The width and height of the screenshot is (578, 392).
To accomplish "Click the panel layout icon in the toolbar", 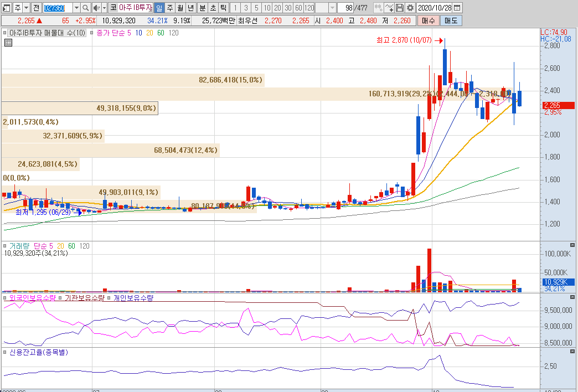I will click(6, 8).
